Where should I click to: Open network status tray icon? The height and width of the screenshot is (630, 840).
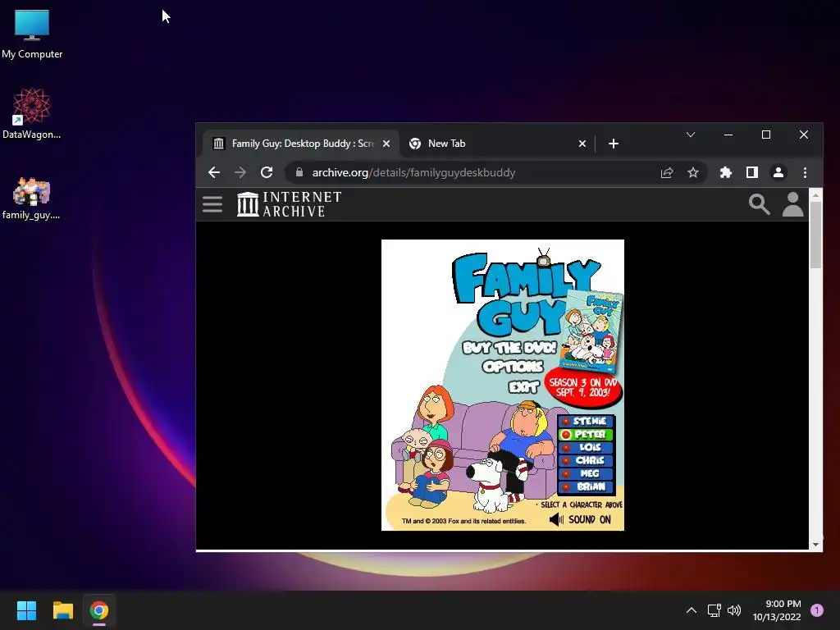(x=714, y=610)
